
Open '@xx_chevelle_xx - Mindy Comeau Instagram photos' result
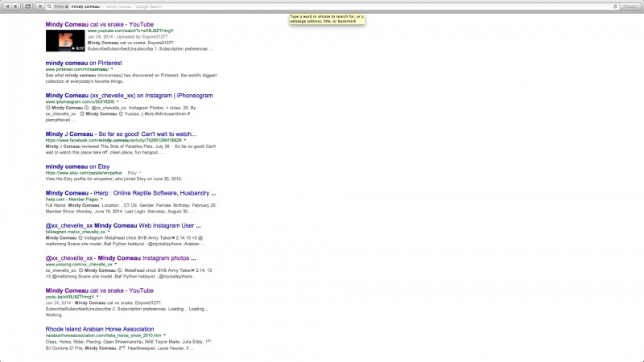pyautogui.click(x=121, y=257)
